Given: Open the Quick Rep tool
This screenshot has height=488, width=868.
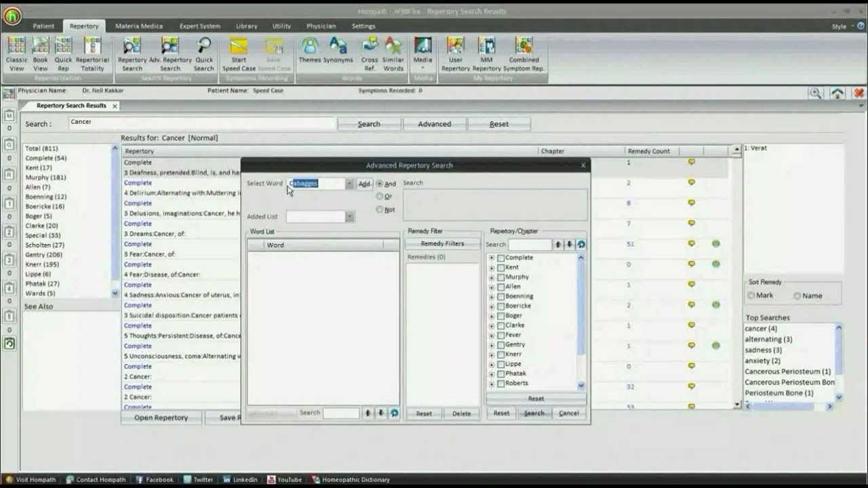Looking at the screenshot, I should pyautogui.click(x=63, y=54).
